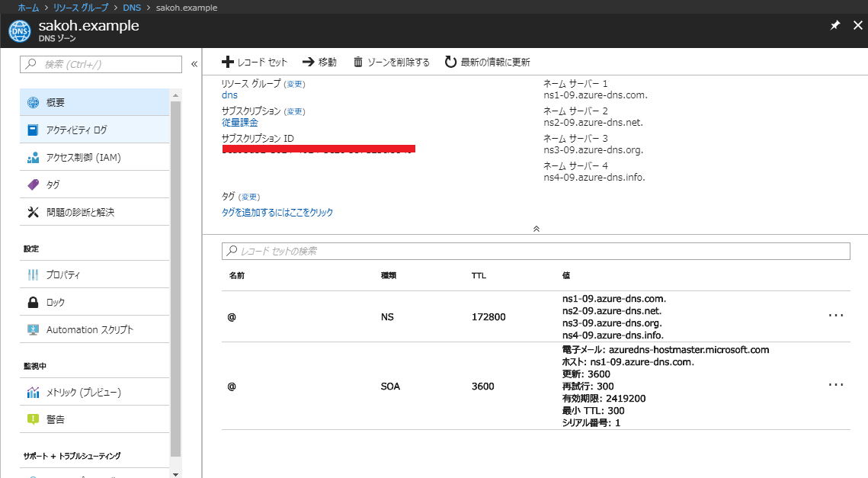Open アクセス制御 (IAM) menu item
This screenshot has height=478, width=868.
[x=94, y=157]
